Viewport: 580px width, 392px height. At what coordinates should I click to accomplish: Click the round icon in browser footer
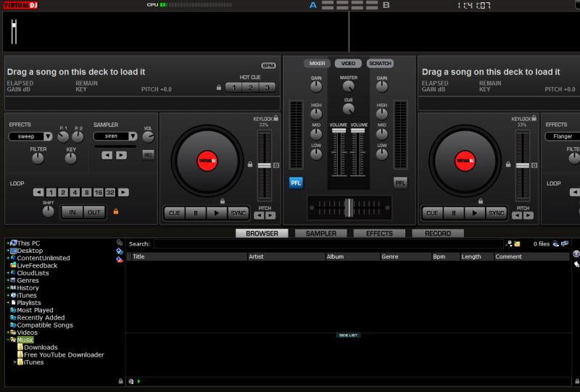pyautogui.click(x=131, y=381)
